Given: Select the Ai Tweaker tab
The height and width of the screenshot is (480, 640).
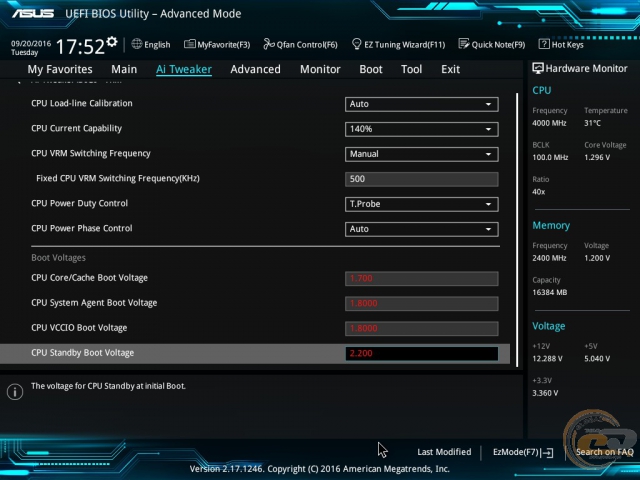Looking at the screenshot, I should [184, 69].
